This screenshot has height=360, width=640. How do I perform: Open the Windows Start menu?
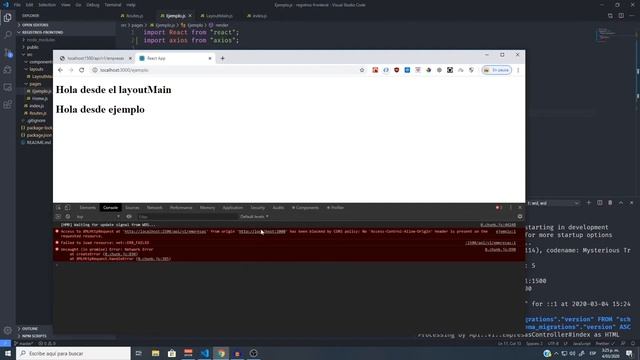(x=7, y=353)
